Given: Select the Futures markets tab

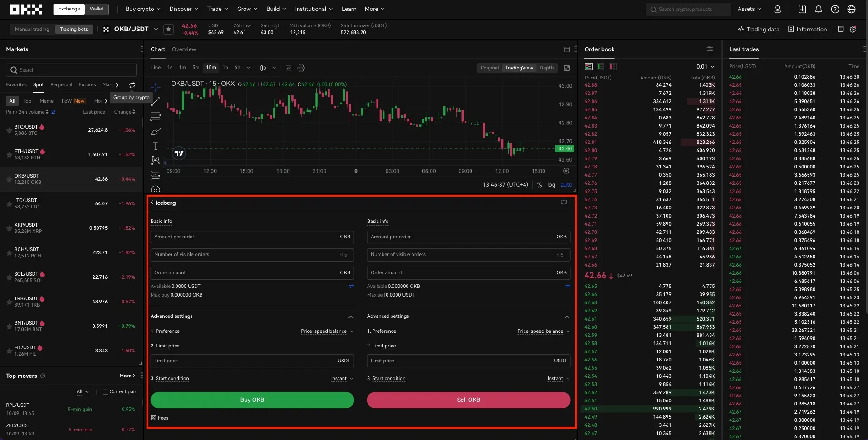Looking at the screenshot, I should coord(87,85).
